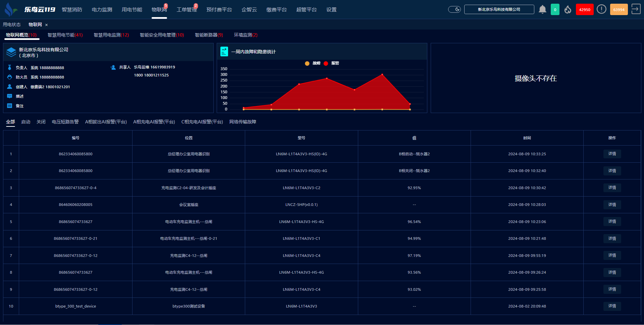
Task: Open the 新北京乐鸟科技有限公司 company selector
Action: [499, 9]
